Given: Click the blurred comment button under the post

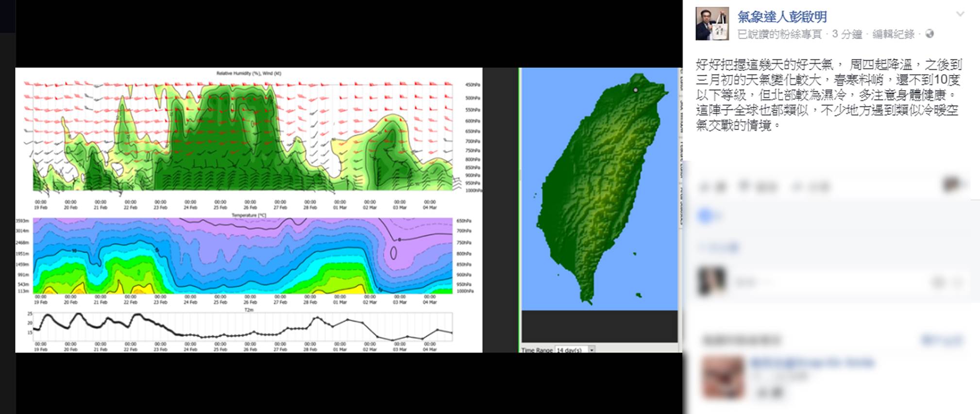Looking at the screenshot, I should pos(758,186).
